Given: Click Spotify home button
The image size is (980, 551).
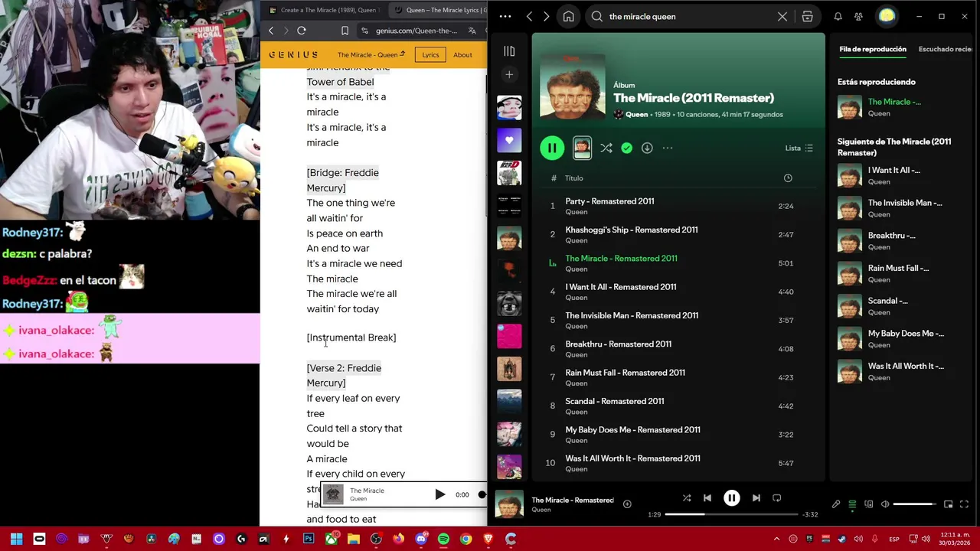Looking at the screenshot, I should click(568, 16).
